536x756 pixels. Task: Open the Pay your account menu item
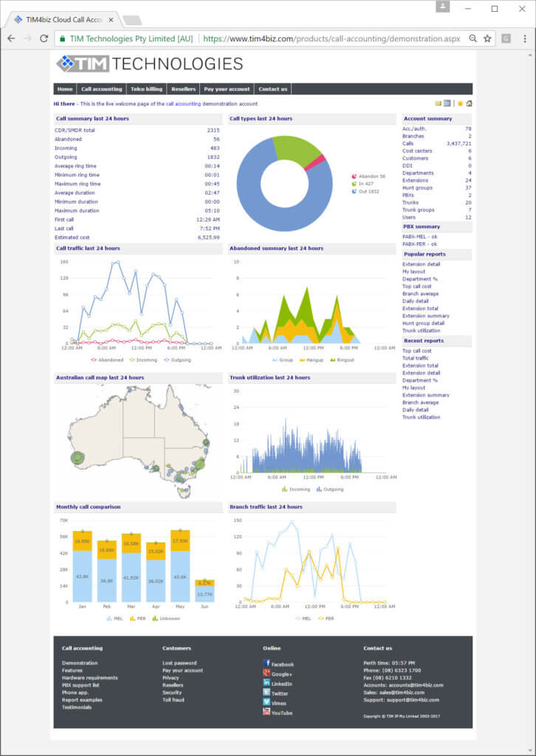click(227, 89)
